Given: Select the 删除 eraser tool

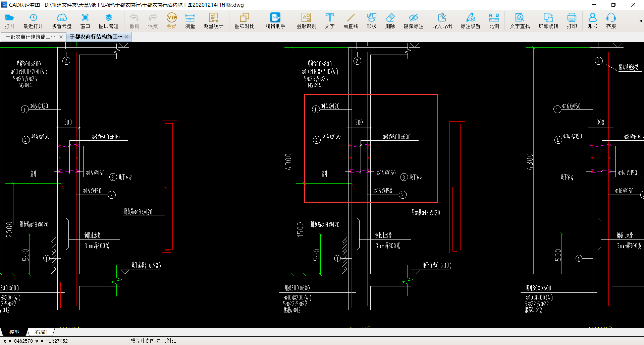Looking at the screenshot, I should (390, 21).
